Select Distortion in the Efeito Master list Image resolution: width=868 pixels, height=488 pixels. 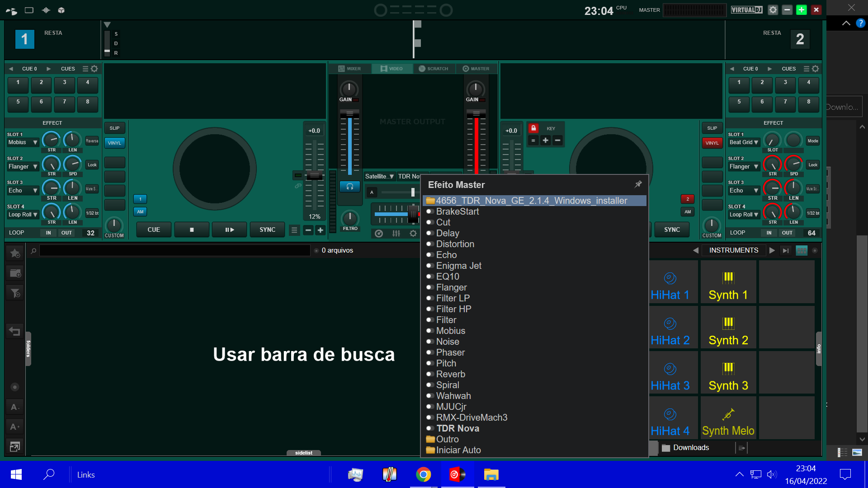pyautogui.click(x=455, y=244)
